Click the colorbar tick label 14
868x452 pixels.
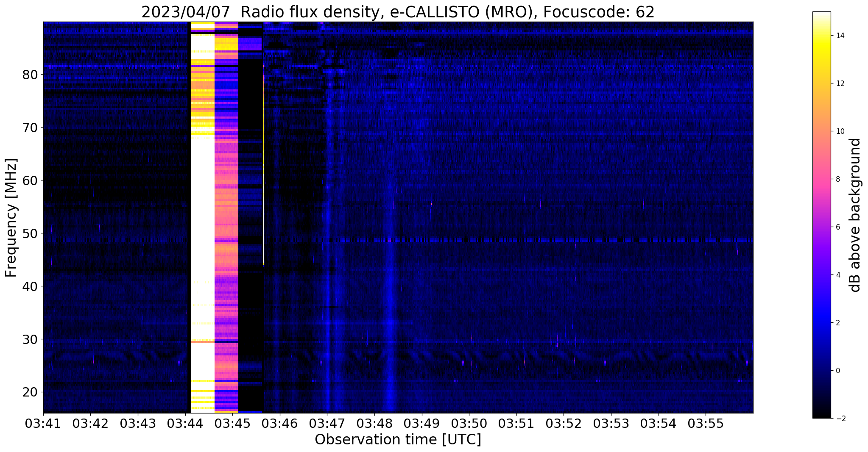[840, 36]
